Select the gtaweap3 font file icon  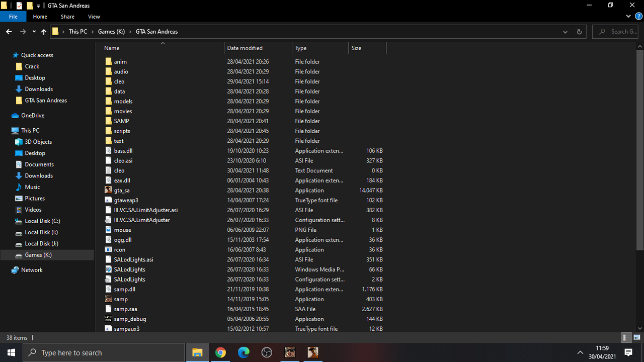[108, 200]
